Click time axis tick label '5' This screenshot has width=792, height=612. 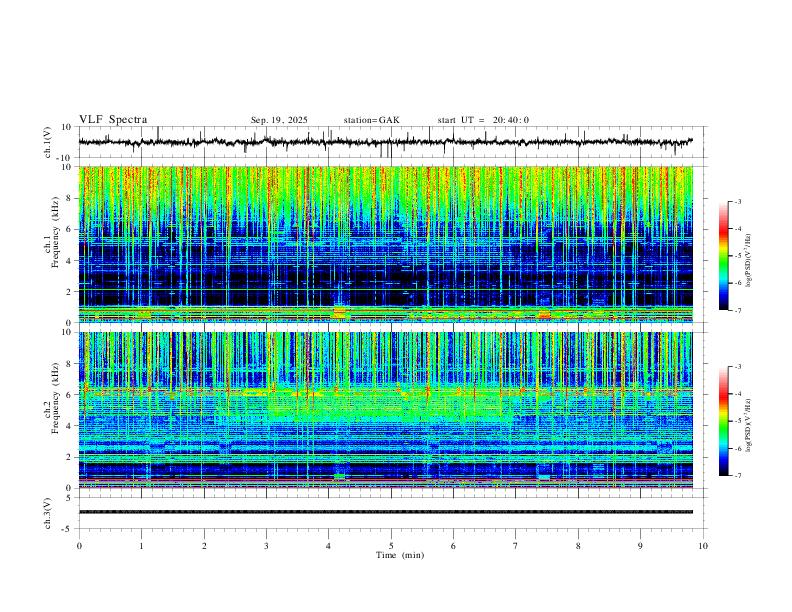(x=391, y=546)
